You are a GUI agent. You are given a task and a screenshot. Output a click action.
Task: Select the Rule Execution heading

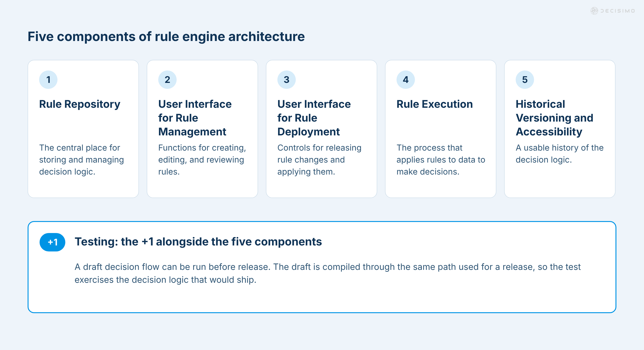tap(434, 104)
